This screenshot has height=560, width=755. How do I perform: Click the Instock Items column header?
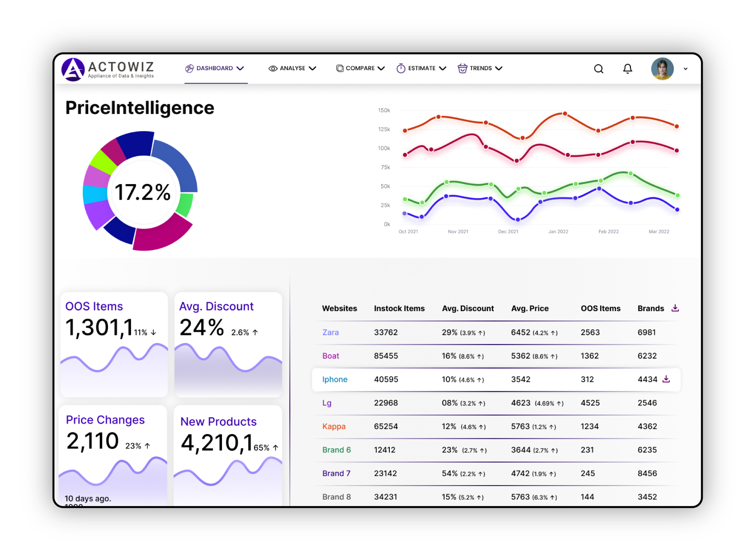399,308
